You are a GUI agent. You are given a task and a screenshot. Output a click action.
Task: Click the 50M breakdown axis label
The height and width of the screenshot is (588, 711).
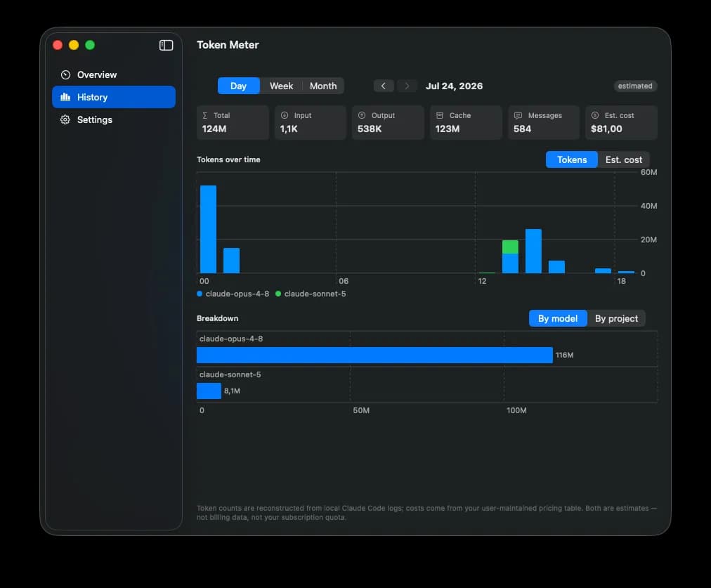click(361, 410)
